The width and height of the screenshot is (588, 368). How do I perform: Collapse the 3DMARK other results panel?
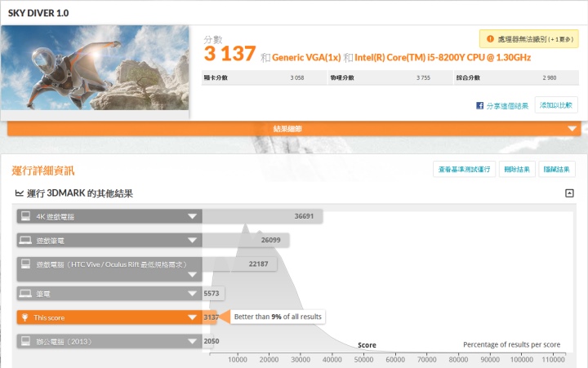(569, 193)
